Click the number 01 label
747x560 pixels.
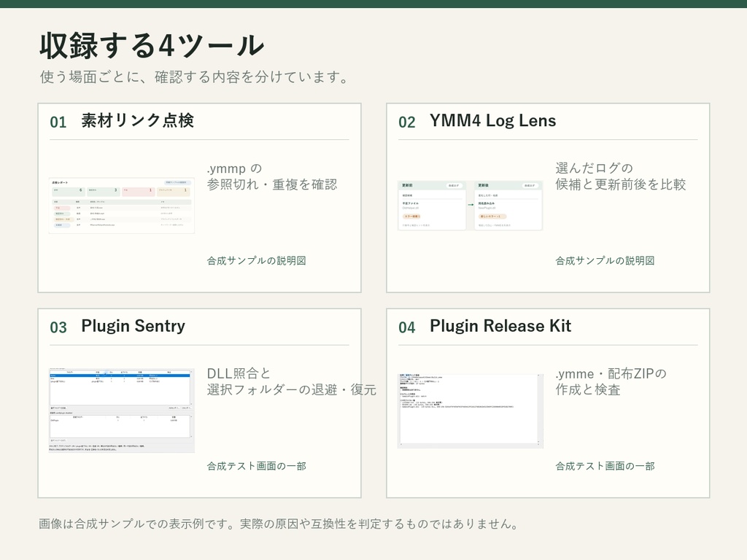[x=58, y=122]
